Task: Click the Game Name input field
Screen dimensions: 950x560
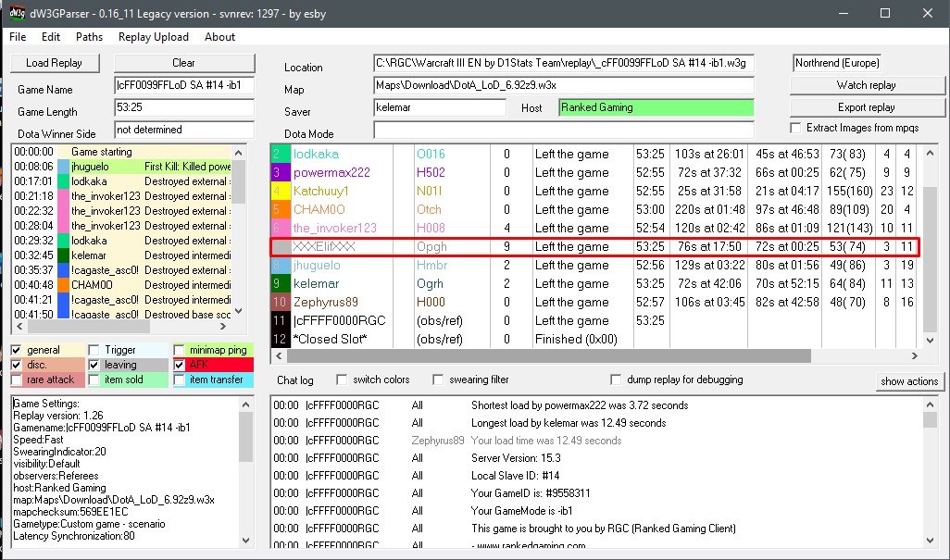Action: point(184,85)
